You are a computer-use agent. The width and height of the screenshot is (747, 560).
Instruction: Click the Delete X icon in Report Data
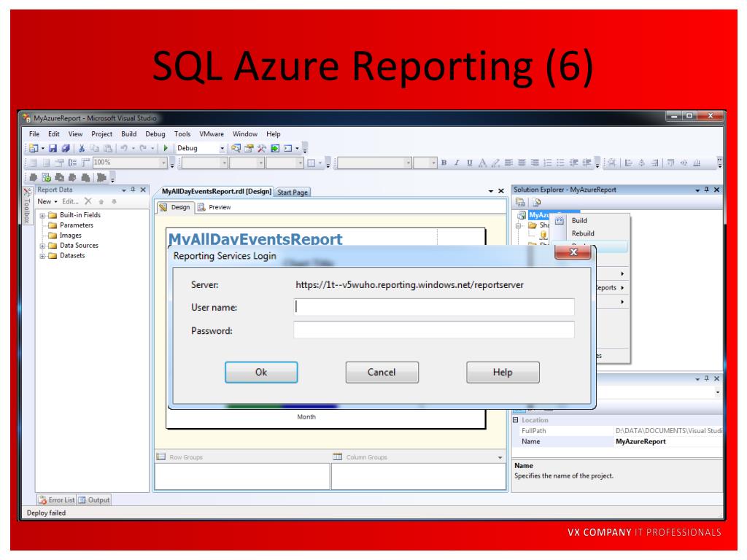88,201
